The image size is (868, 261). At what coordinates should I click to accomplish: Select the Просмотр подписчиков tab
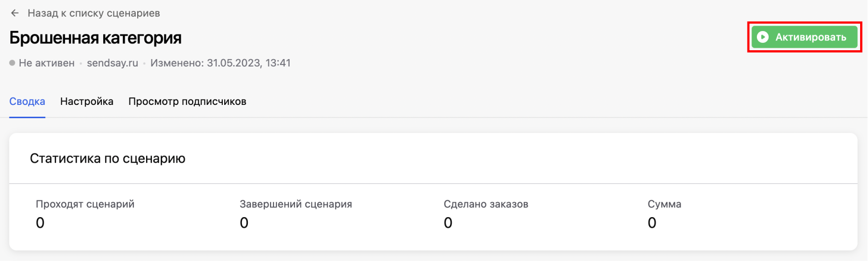pyautogui.click(x=187, y=101)
